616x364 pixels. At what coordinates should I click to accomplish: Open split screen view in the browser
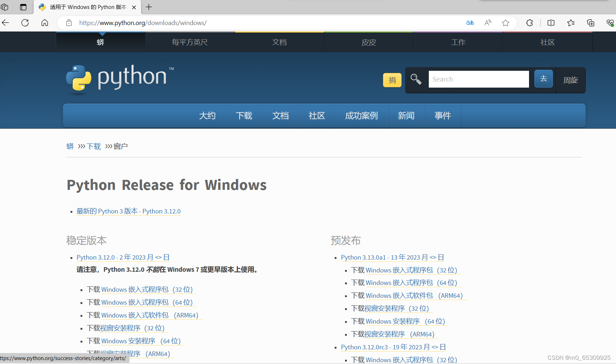(551, 23)
